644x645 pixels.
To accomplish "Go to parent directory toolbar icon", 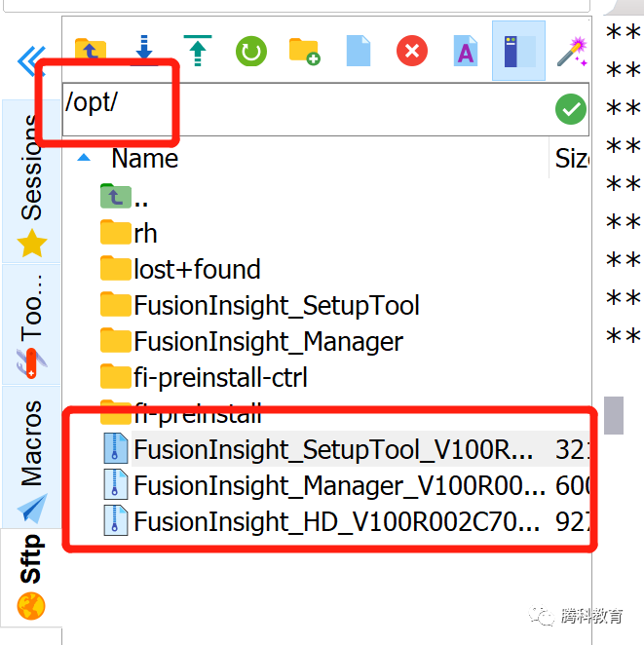I will (x=91, y=51).
